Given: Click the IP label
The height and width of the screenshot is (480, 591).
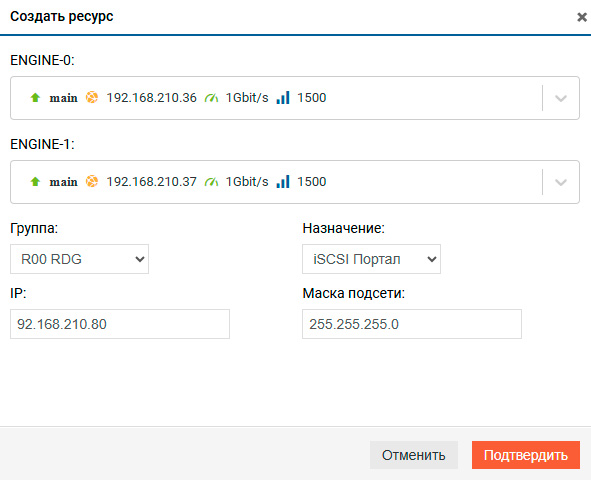Looking at the screenshot, I should tap(18, 293).
